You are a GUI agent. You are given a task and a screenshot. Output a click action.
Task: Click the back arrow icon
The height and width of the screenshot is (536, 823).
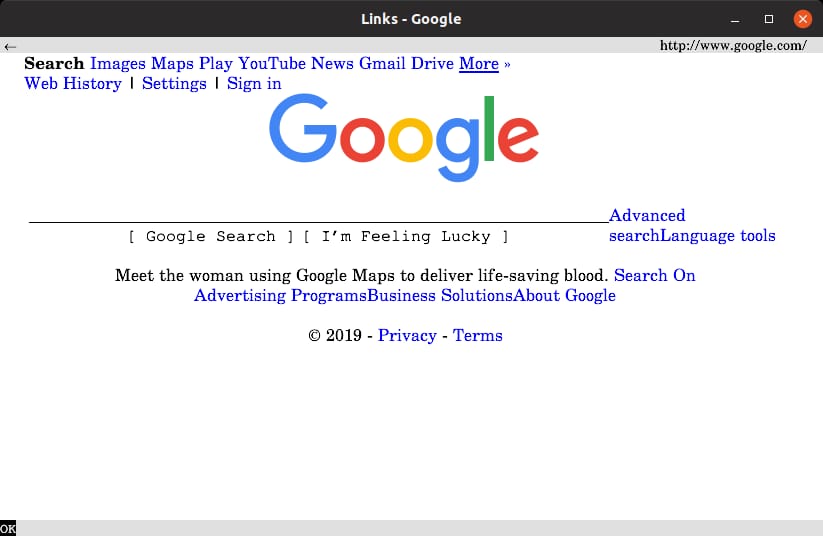click(10, 46)
